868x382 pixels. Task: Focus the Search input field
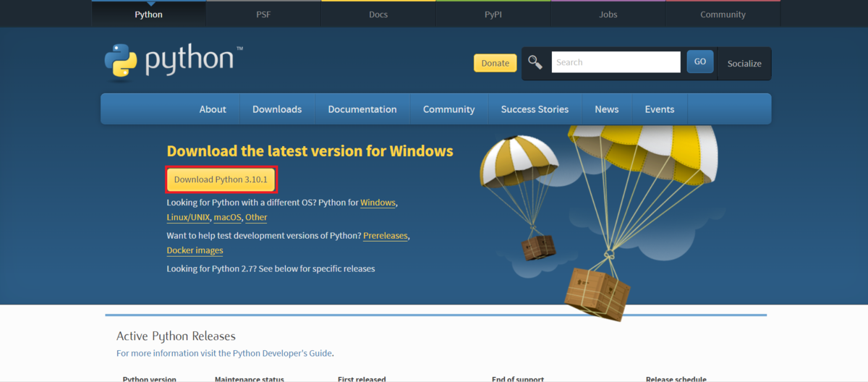(x=616, y=62)
